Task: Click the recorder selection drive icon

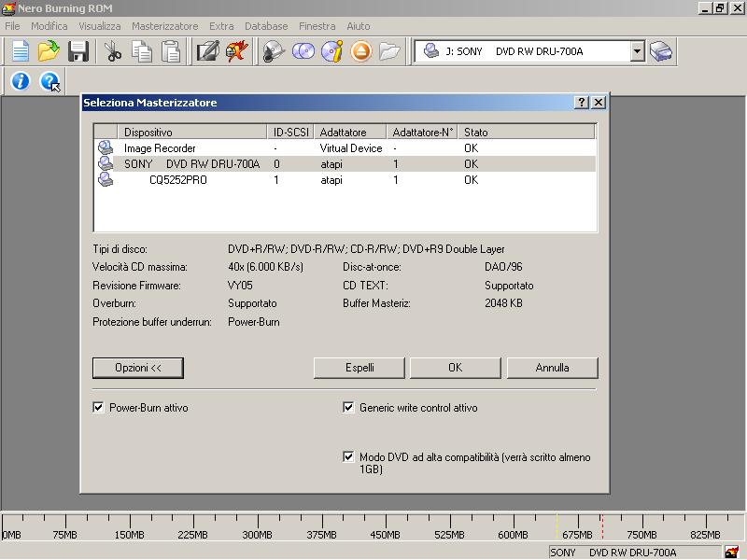Action: coord(661,51)
